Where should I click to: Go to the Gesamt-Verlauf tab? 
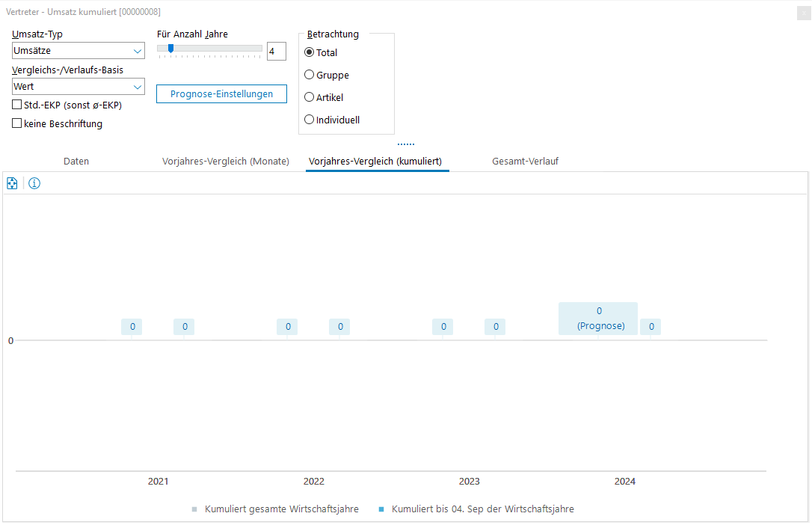click(525, 162)
